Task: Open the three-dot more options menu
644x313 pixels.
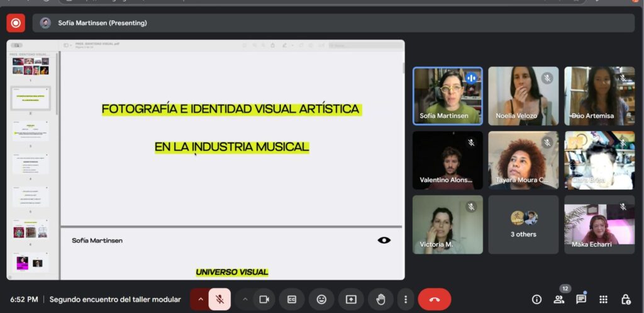Action: (x=406, y=299)
